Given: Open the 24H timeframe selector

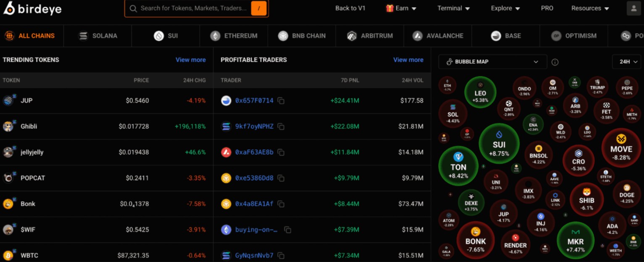Looking at the screenshot, I should [627, 62].
